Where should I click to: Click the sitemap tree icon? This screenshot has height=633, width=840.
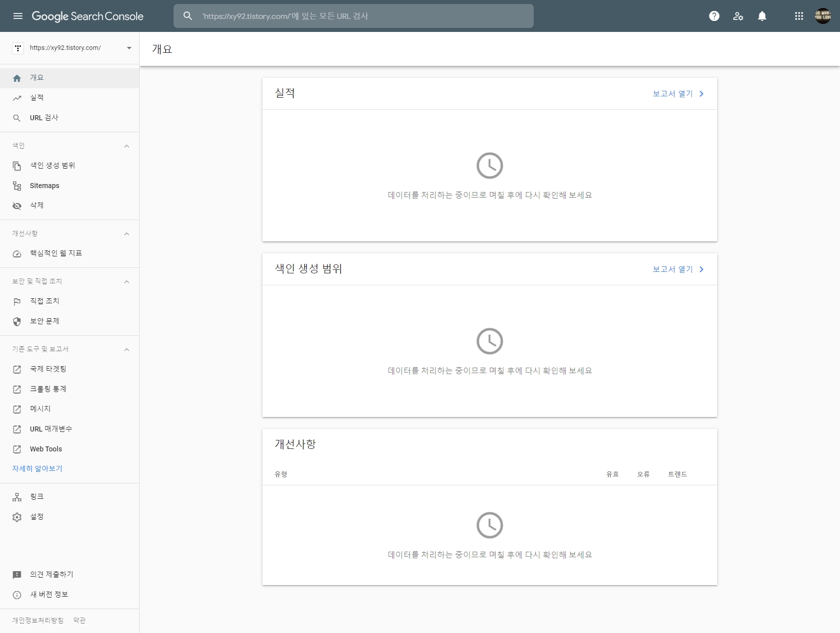[x=17, y=186]
